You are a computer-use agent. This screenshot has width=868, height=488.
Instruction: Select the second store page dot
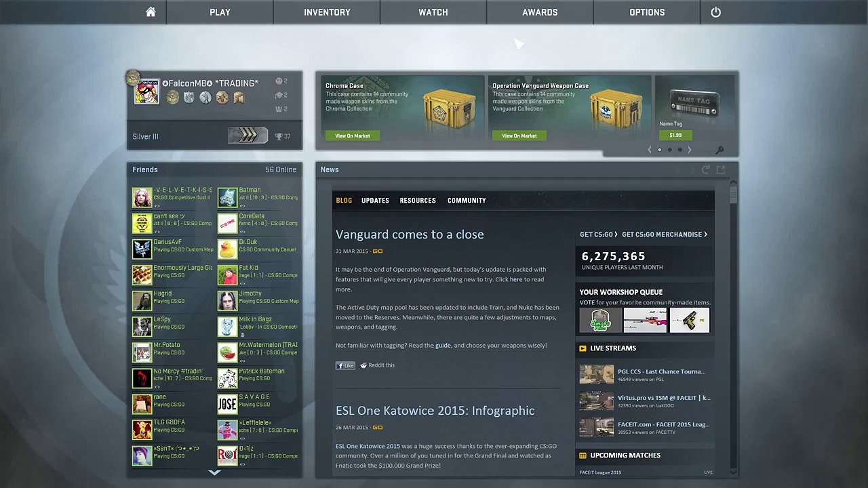coord(669,150)
